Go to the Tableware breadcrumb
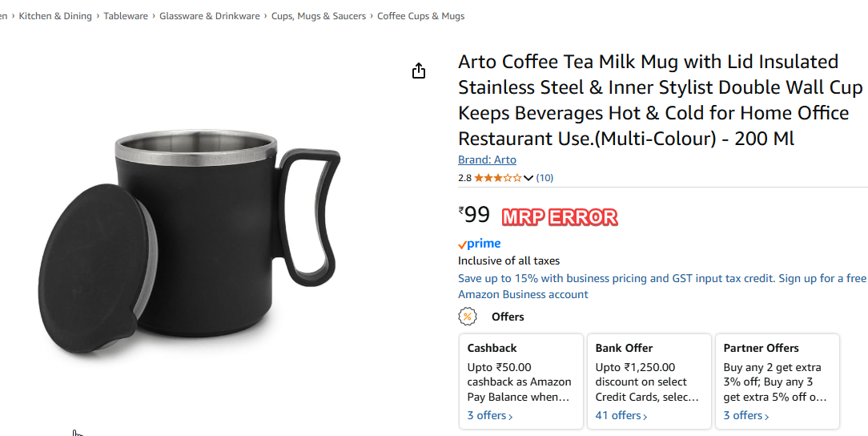The width and height of the screenshot is (868, 436). pyautogui.click(x=126, y=16)
